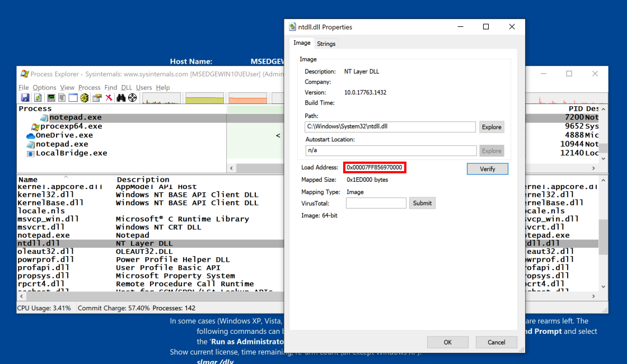
Task: Click the Mapped Size value 0x1ED000 bytes
Action: pos(367,180)
